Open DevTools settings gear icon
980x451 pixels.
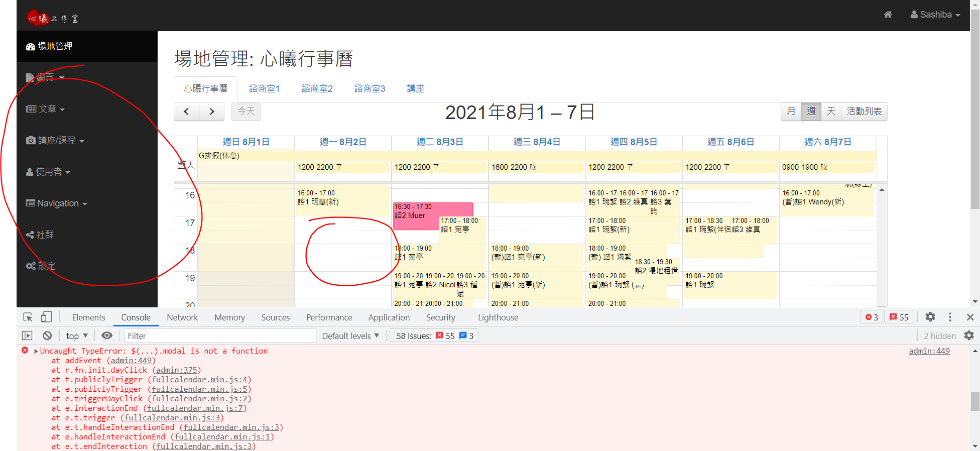[930, 317]
